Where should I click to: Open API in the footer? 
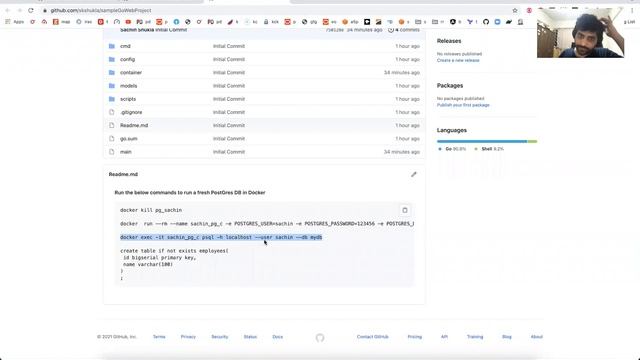pos(444,337)
